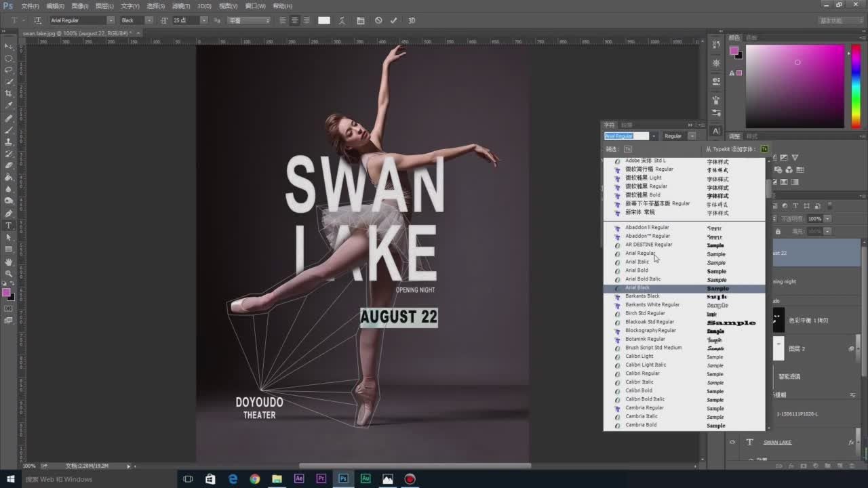This screenshot has height=488, width=868.
Task: Select the Brush tool
Action: [9, 129]
